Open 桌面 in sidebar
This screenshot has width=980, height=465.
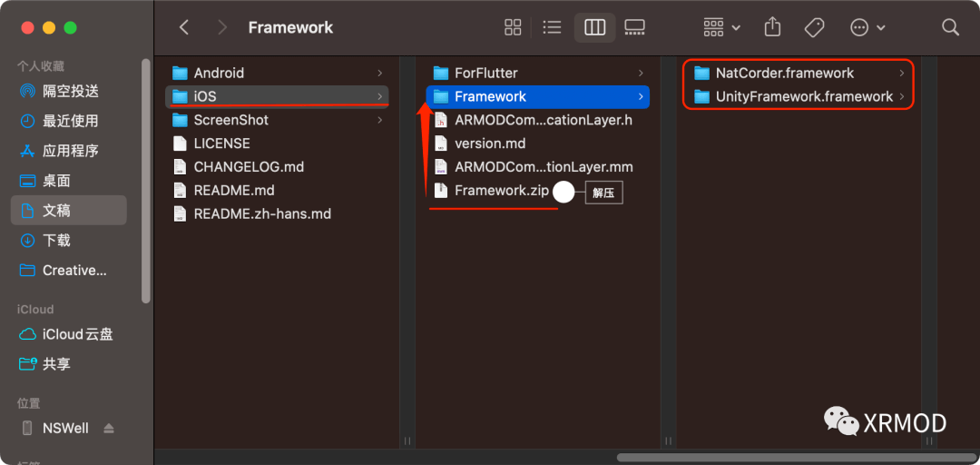tap(69, 181)
